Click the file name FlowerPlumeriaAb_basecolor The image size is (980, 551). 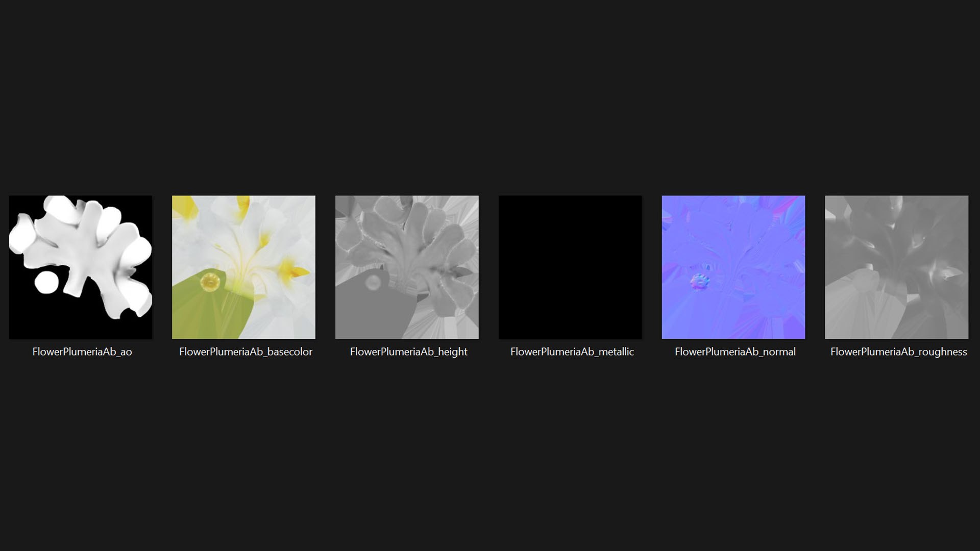pos(246,352)
